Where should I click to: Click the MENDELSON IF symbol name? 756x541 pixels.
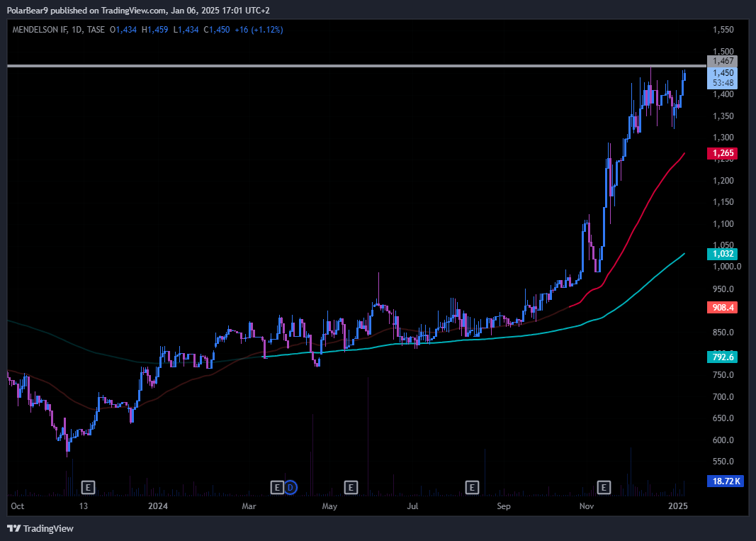point(40,30)
